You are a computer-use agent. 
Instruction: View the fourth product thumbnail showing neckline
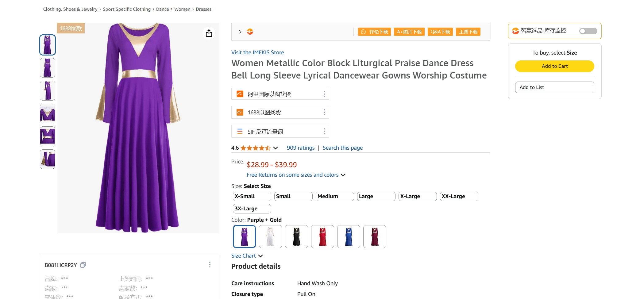click(x=48, y=113)
